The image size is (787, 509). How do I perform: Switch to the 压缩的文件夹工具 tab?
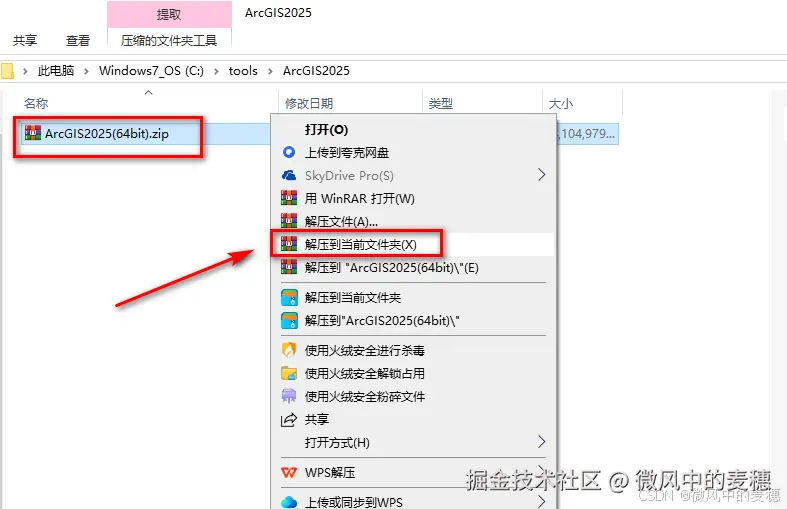coord(169,40)
